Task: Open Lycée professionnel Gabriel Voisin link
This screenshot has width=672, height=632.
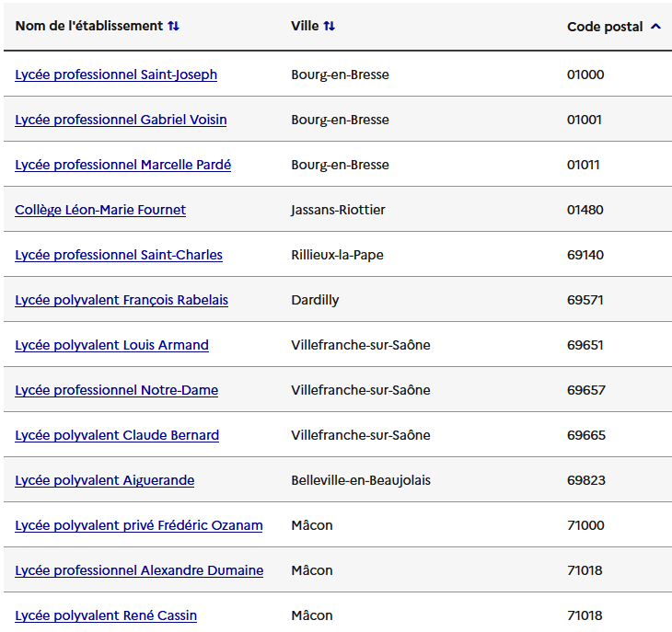Action: pos(121,120)
